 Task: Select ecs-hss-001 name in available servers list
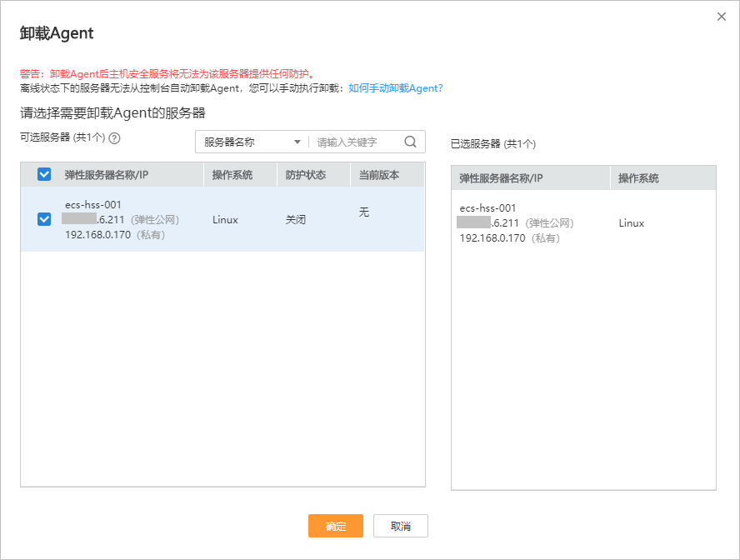(x=92, y=205)
